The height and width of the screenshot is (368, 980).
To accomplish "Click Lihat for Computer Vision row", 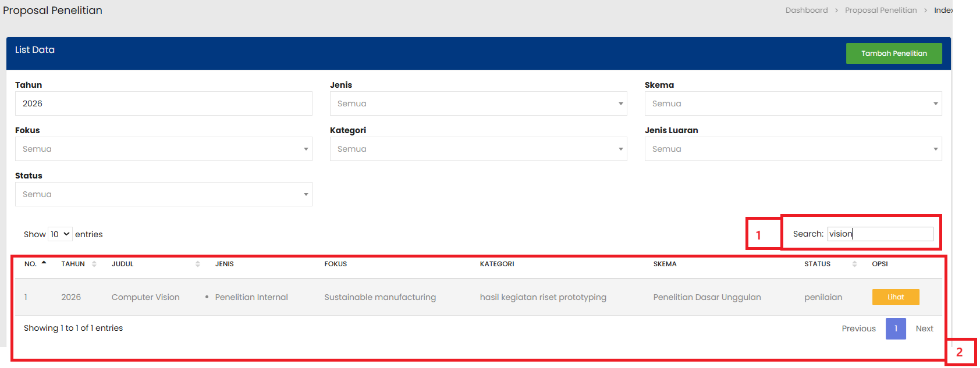I will click(895, 297).
